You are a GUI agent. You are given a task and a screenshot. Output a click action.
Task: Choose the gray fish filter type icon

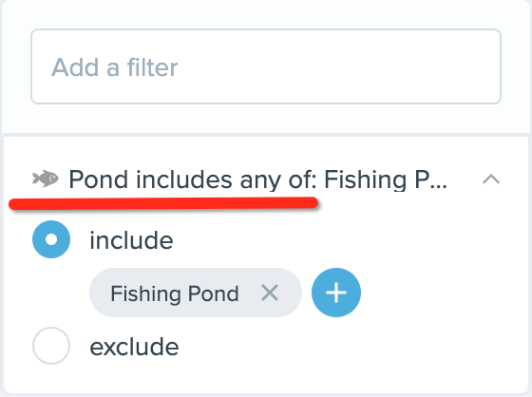point(46,179)
